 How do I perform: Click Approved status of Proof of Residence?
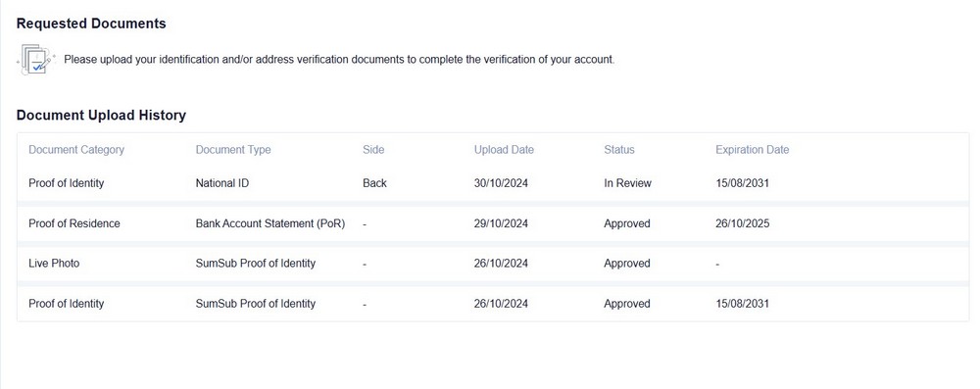click(x=627, y=223)
